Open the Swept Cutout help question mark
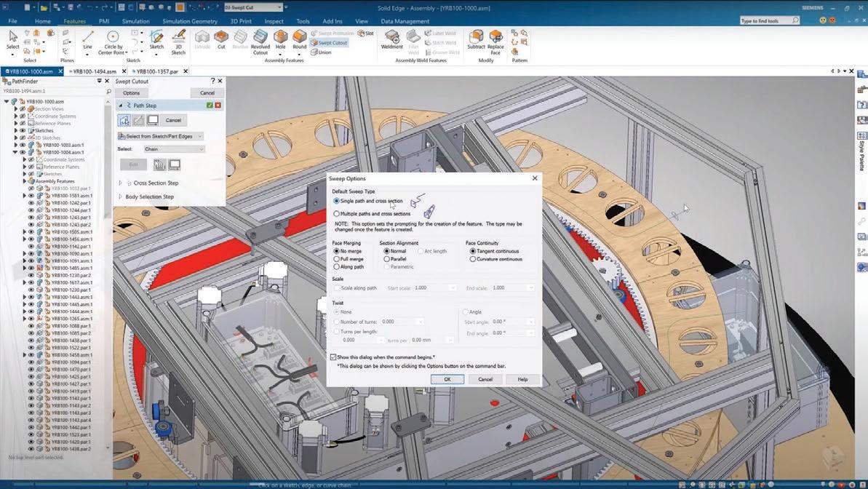Screen dimensions: 868x489 click(212, 81)
